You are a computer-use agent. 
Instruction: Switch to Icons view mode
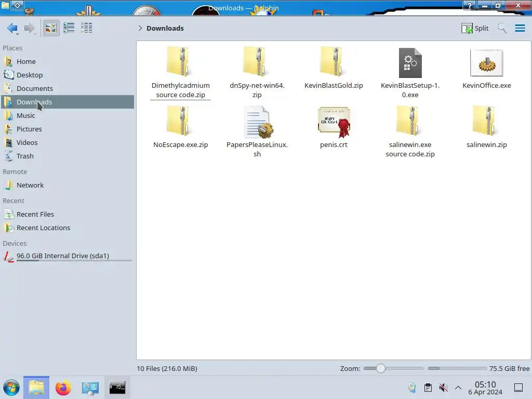tap(51, 28)
